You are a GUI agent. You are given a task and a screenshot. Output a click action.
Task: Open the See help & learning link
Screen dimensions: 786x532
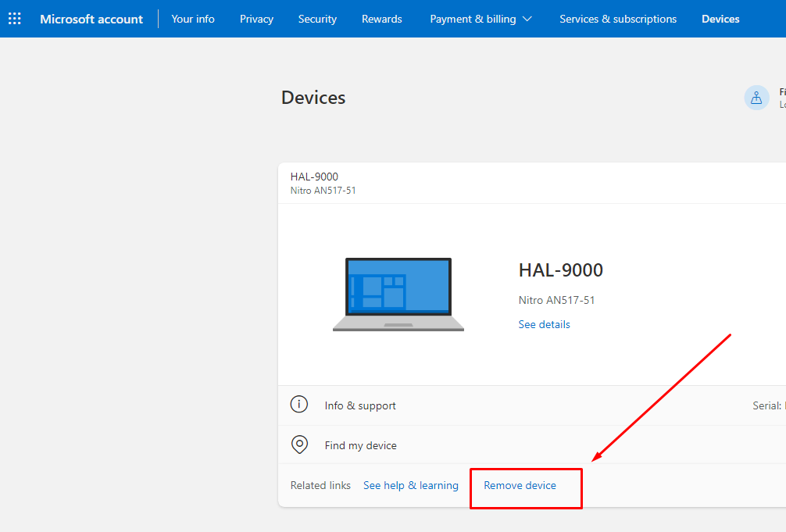point(410,485)
